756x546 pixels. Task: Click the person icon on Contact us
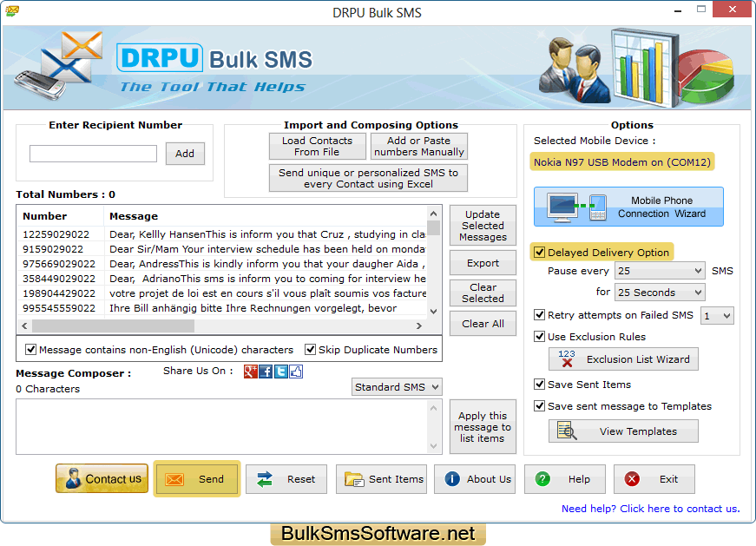click(x=73, y=478)
